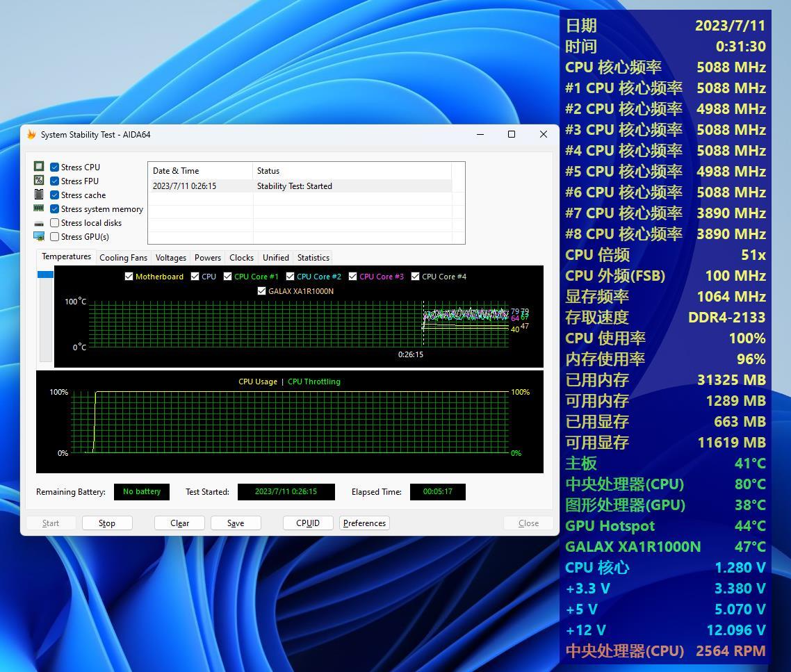Click the Save button

[236, 523]
